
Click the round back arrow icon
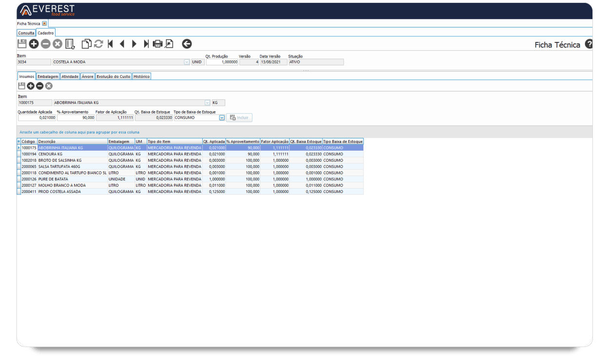(x=187, y=44)
